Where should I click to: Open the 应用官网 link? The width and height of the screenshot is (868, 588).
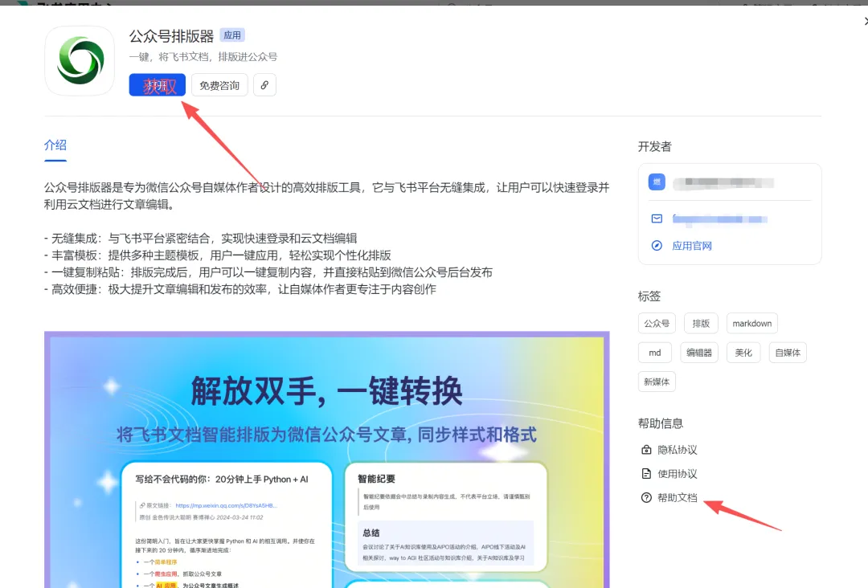[692, 246]
